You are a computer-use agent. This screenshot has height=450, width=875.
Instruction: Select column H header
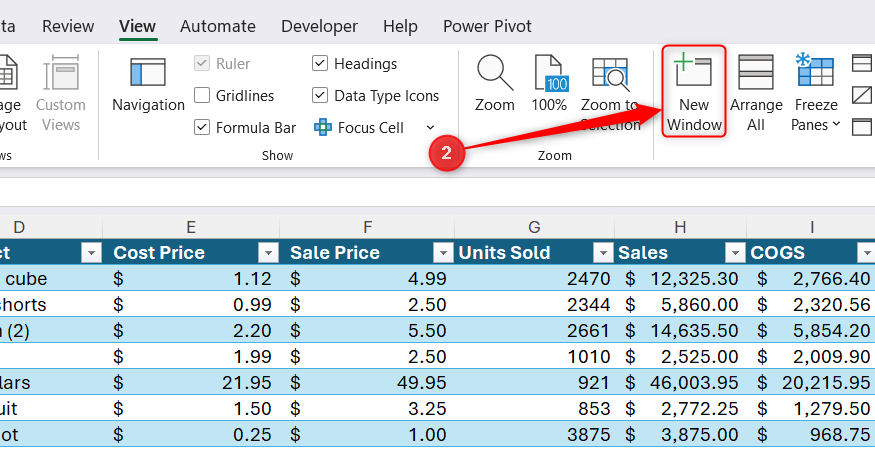680,227
